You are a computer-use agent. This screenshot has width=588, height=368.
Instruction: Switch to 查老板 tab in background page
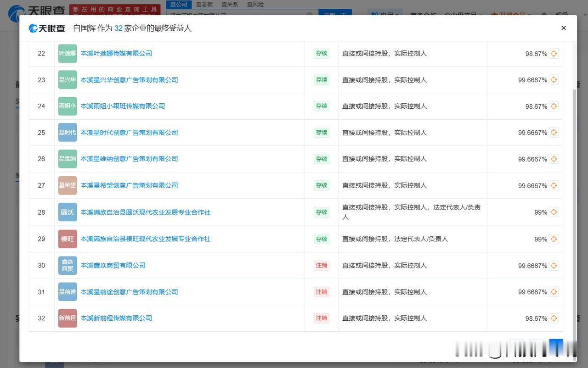coord(204,4)
